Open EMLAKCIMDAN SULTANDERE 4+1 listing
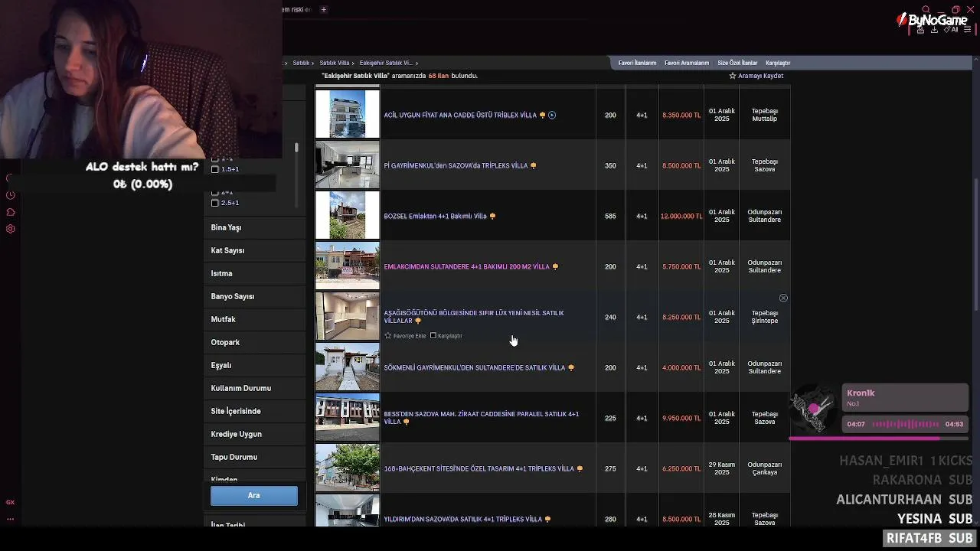 (466, 266)
